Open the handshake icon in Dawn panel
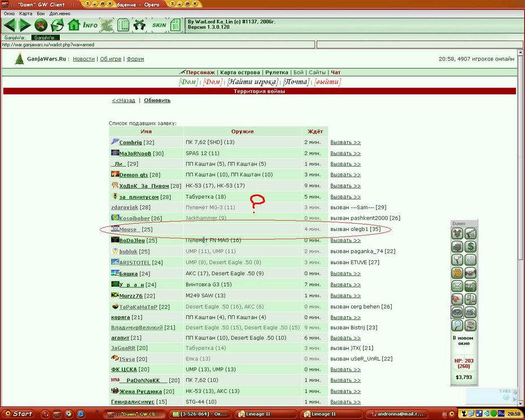525x420 pixels. [x=470, y=273]
